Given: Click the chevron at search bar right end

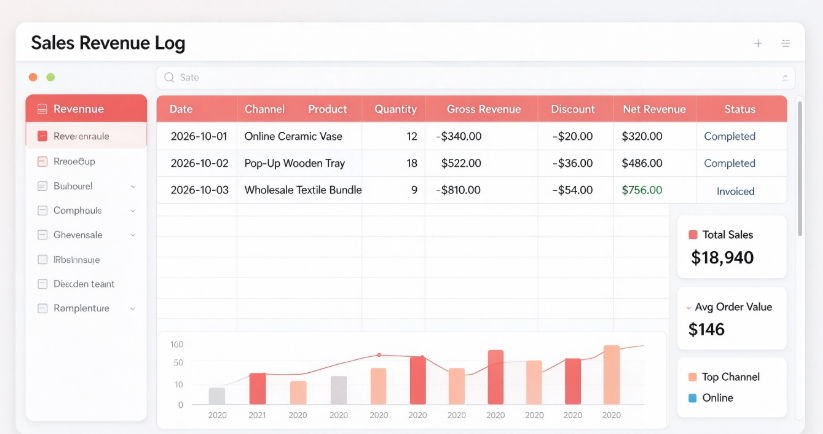Looking at the screenshot, I should 785,78.
